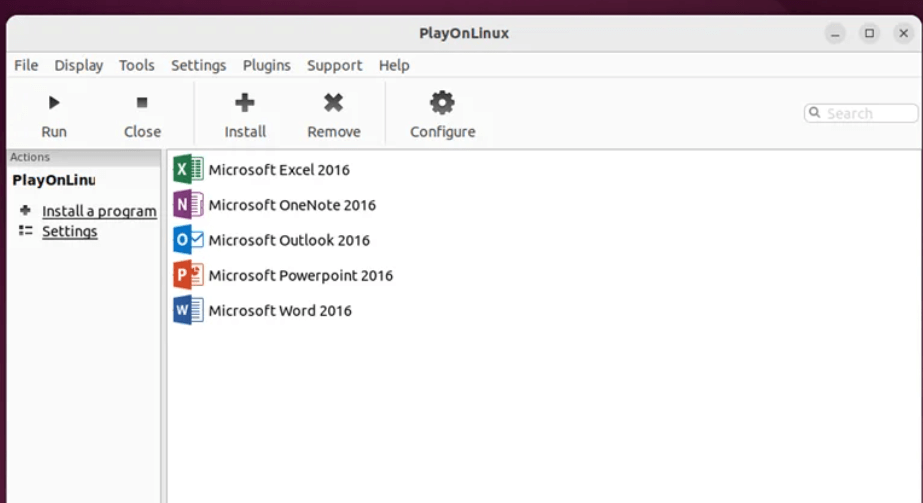The width and height of the screenshot is (923, 503).
Task: Open the Support menu
Action: [334, 65]
